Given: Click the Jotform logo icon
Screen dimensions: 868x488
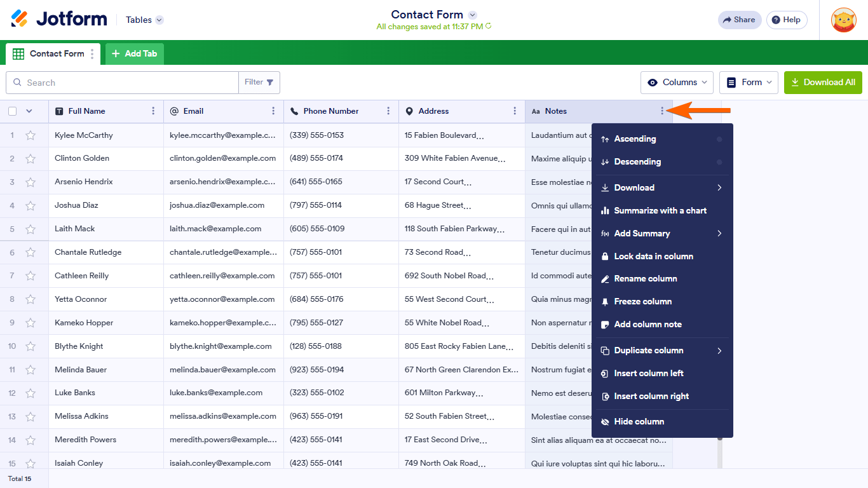Looking at the screenshot, I should click(x=20, y=19).
